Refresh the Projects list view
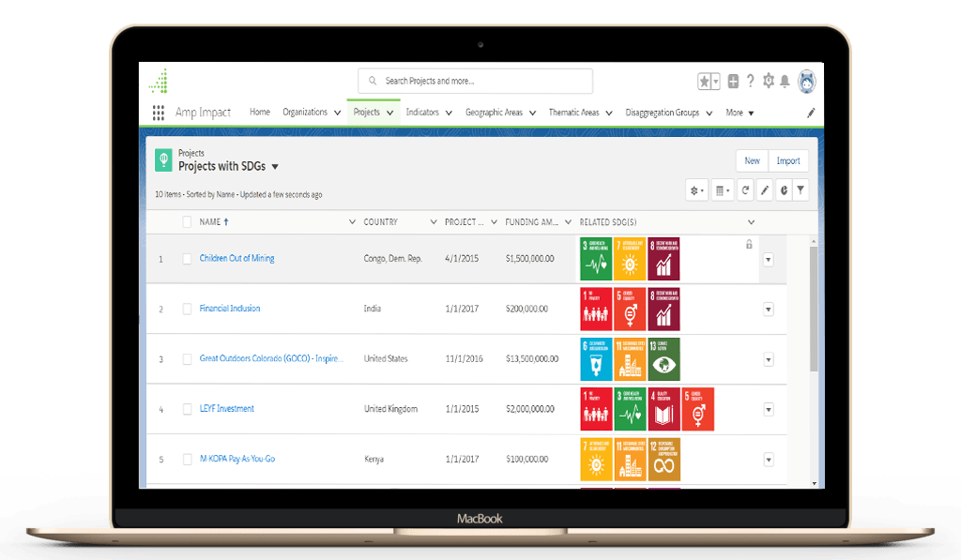This screenshot has width=961, height=560. coord(745,190)
